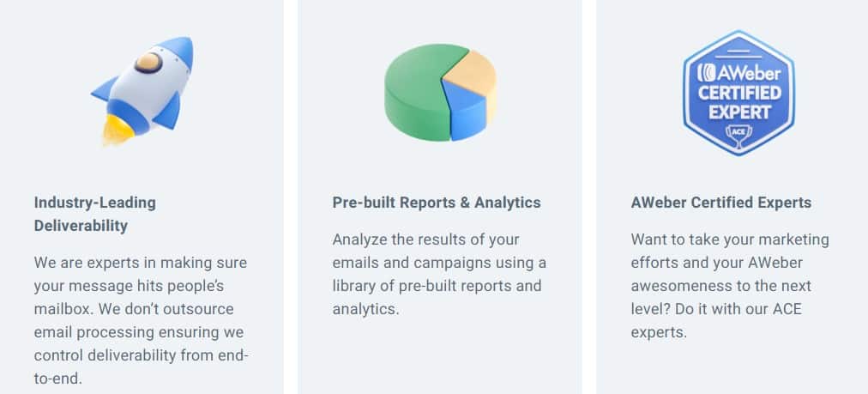Click the yellow flame under the rocket
Image resolution: width=868 pixels, height=394 pixels.
coord(118,129)
